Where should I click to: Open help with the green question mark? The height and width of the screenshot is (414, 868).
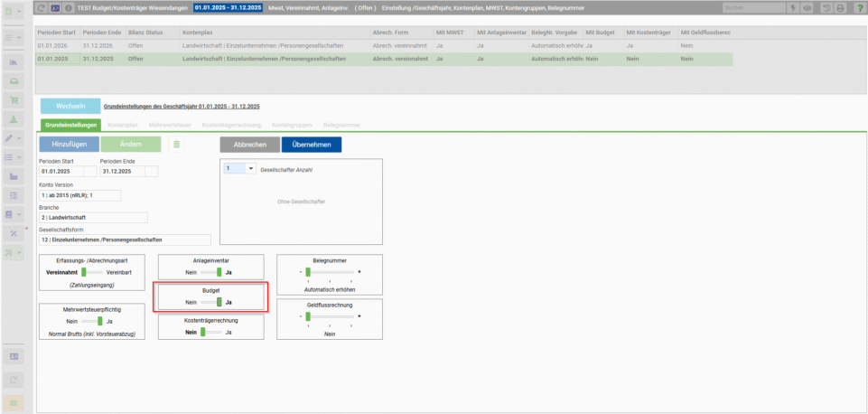[x=859, y=8]
